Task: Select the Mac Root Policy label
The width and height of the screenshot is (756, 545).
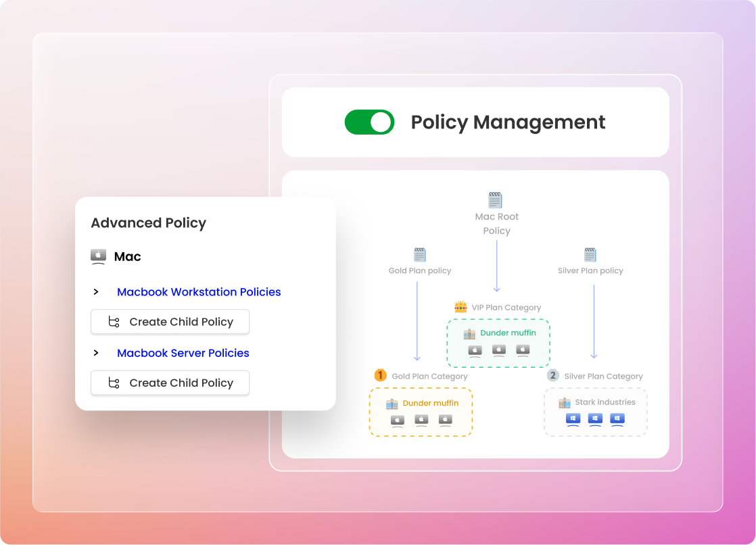Action: (496, 224)
